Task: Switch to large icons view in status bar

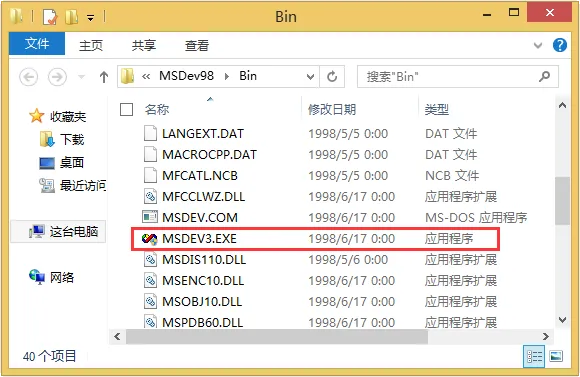Action: (x=556, y=357)
